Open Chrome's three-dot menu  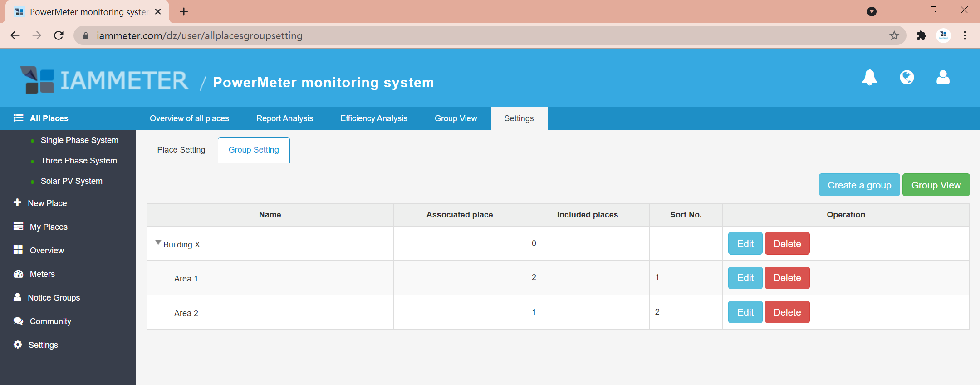point(965,35)
